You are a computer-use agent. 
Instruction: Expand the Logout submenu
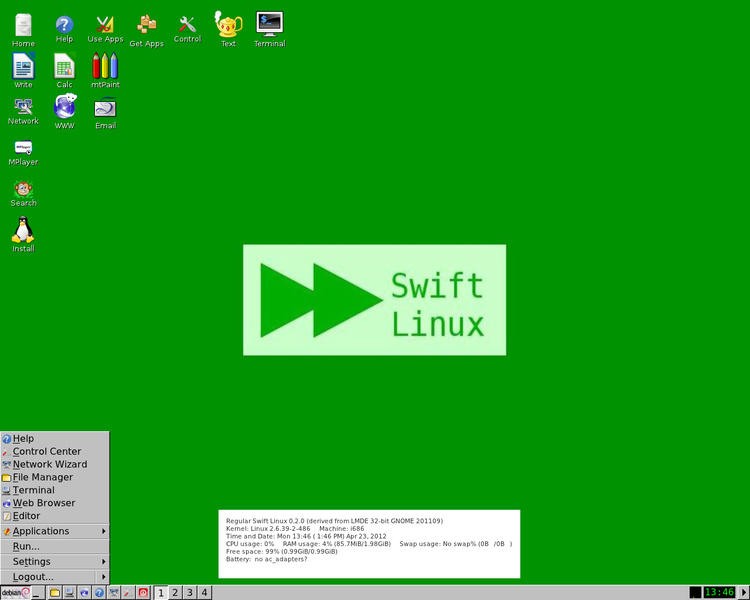pos(55,577)
